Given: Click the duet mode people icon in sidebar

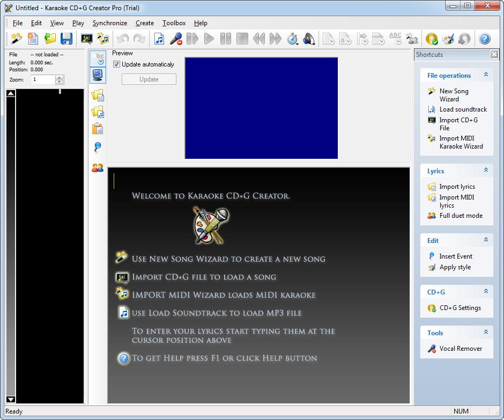Looking at the screenshot, I should 98,167.
